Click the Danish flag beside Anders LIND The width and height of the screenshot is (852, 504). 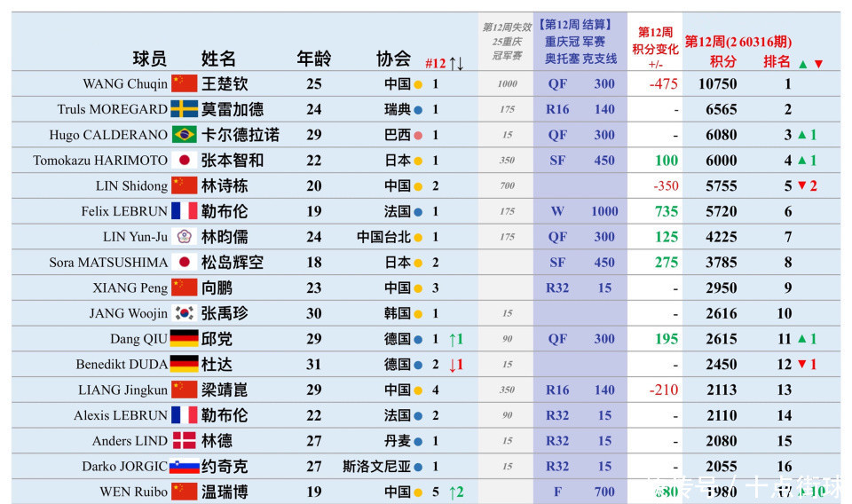[184, 441]
